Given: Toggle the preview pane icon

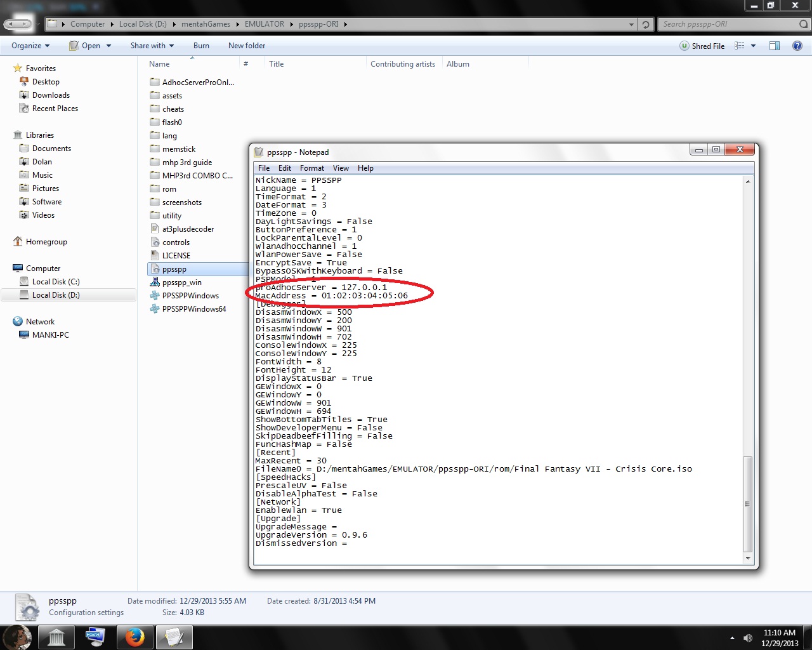Looking at the screenshot, I should click(x=775, y=46).
